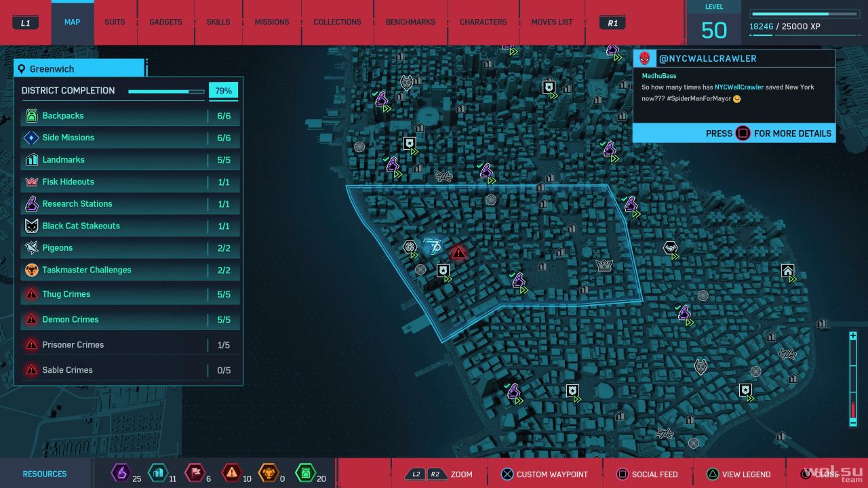868x488 pixels.
Task: Select the handshake side mission marker on map
Action: [x=670, y=249]
